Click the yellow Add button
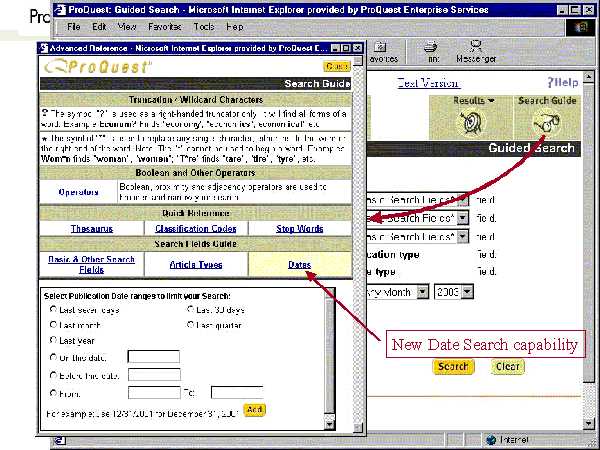The width and height of the screenshot is (600, 450). [x=254, y=410]
